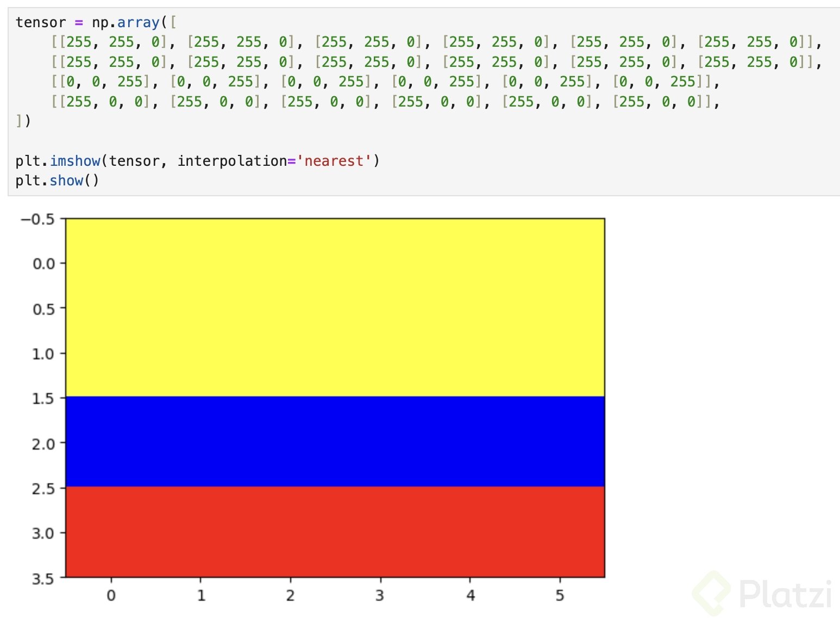840x623 pixels.
Task: Click the y-axis tick label 1.0
Action: pos(44,354)
